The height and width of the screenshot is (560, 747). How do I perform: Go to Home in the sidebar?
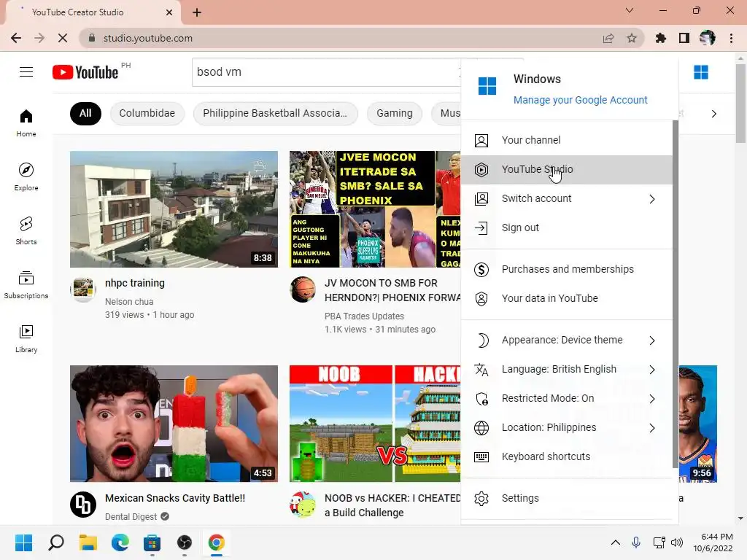point(26,122)
